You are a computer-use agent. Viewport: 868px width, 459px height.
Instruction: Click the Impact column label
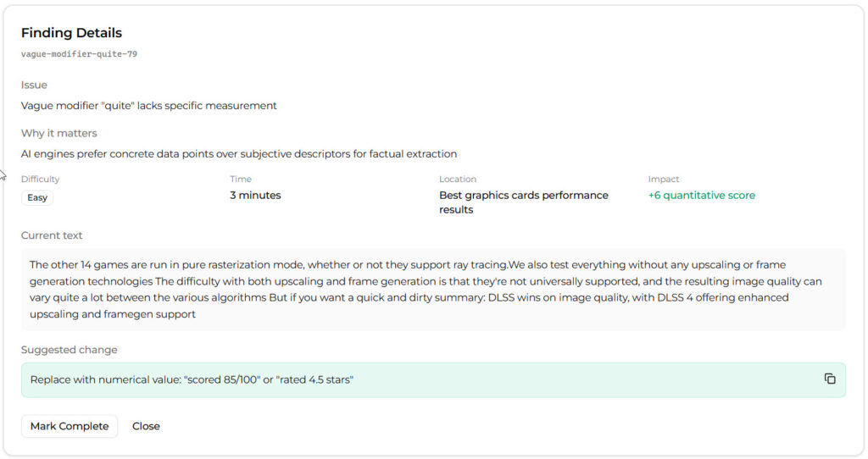(664, 180)
